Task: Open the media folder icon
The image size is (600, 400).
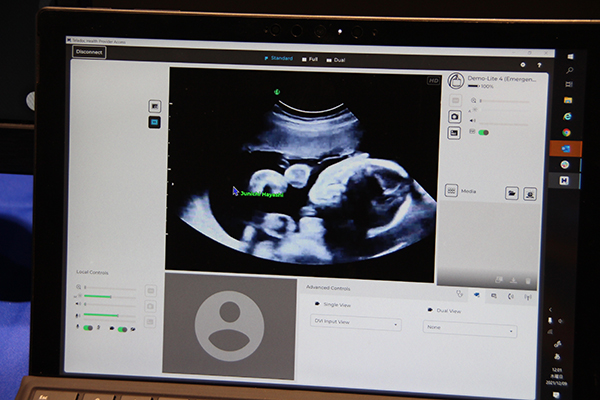Action: point(511,193)
